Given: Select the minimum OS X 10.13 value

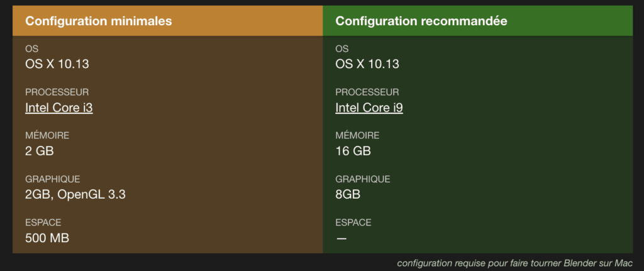Looking at the screenshot, I should point(57,64).
